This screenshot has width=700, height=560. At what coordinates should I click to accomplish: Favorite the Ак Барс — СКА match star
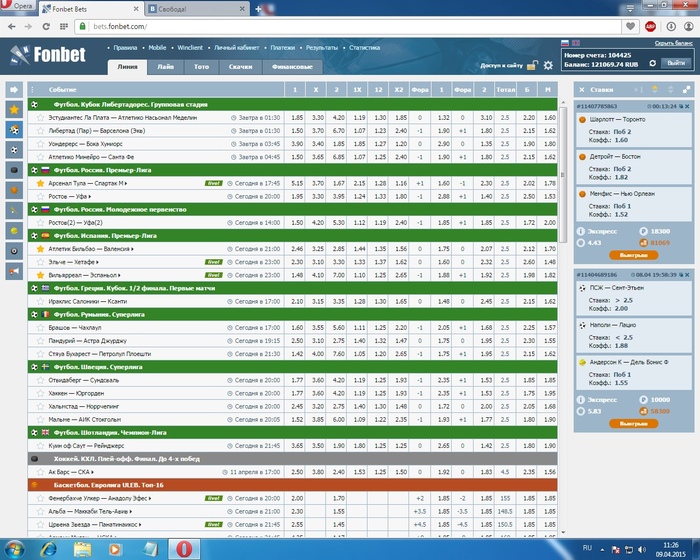40,472
